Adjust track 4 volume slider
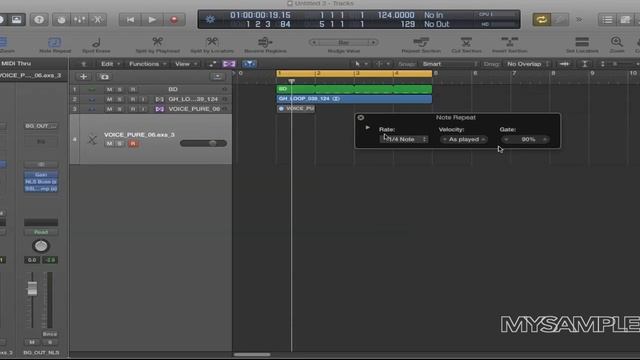640x360 pixels. pos(203,143)
